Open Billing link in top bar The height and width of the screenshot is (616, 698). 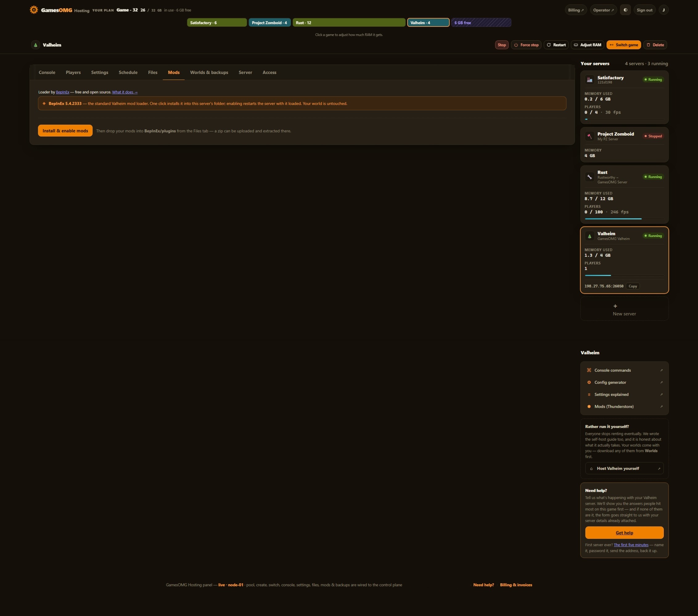click(x=576, y=10)
